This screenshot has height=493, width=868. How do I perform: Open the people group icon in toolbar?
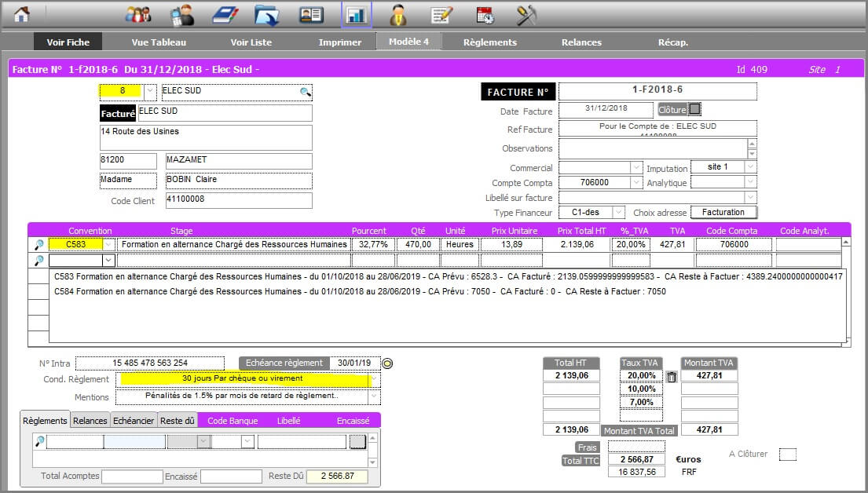click(x=138, y=14)
